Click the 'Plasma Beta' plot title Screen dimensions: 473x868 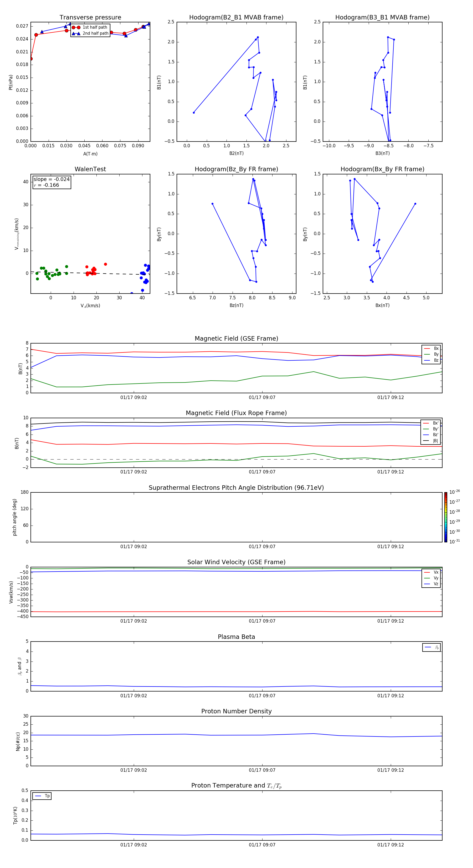pyautogui.click(x=236, y=637)
